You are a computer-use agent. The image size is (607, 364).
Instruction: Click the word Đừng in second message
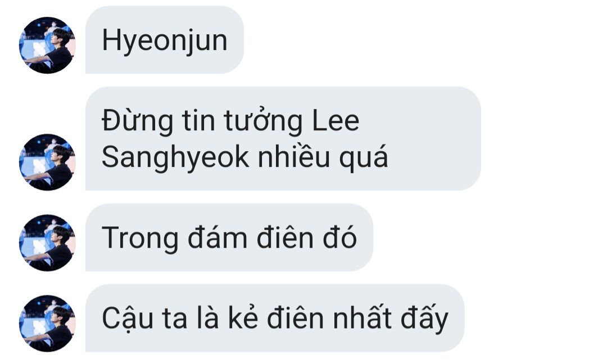138,121
